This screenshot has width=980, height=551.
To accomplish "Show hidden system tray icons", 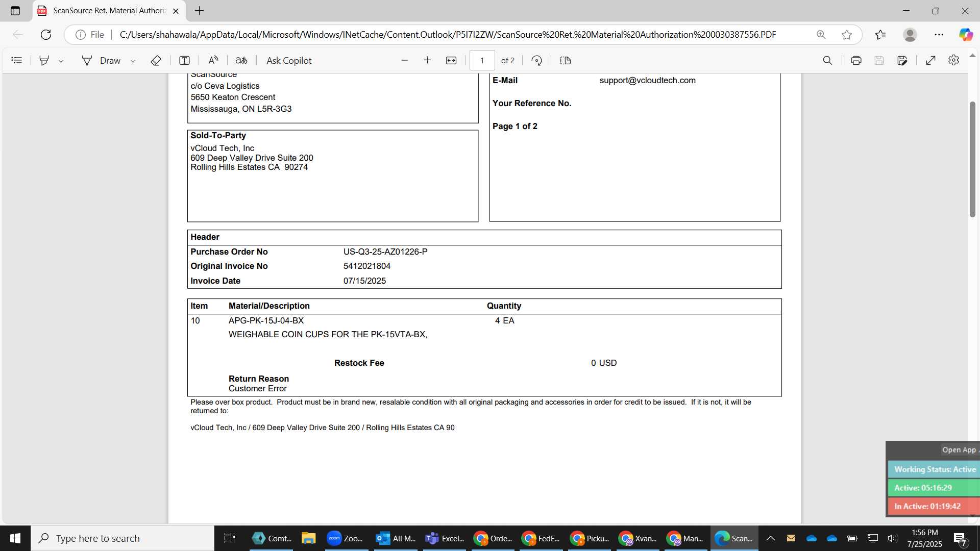I will pos(771,538).
